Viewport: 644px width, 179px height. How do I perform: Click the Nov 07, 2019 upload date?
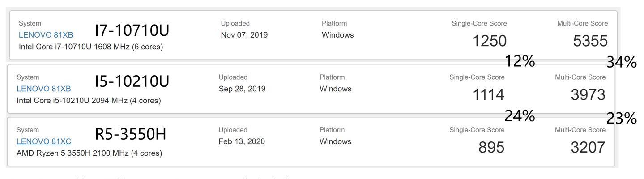point(244,35)
